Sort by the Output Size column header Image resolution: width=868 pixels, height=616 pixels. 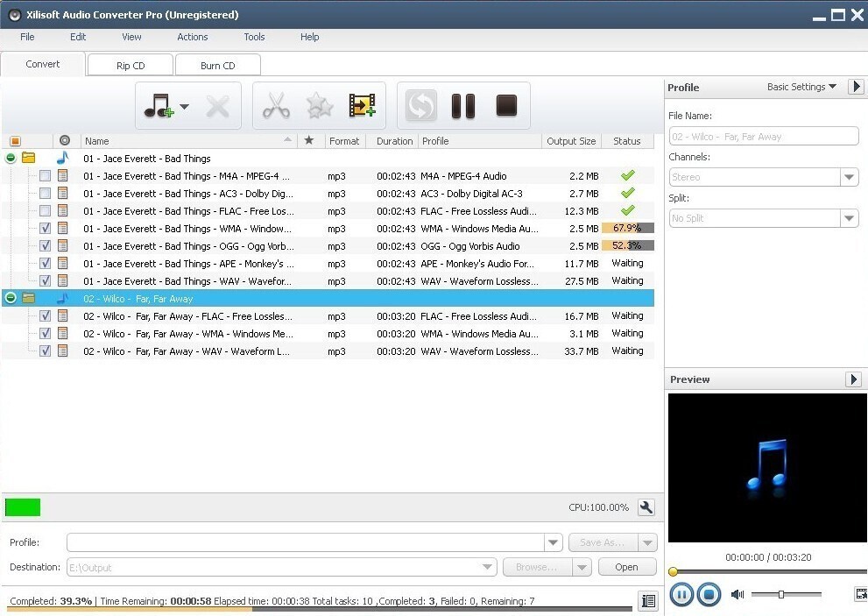pyautogui.click(x=571, y=141)
